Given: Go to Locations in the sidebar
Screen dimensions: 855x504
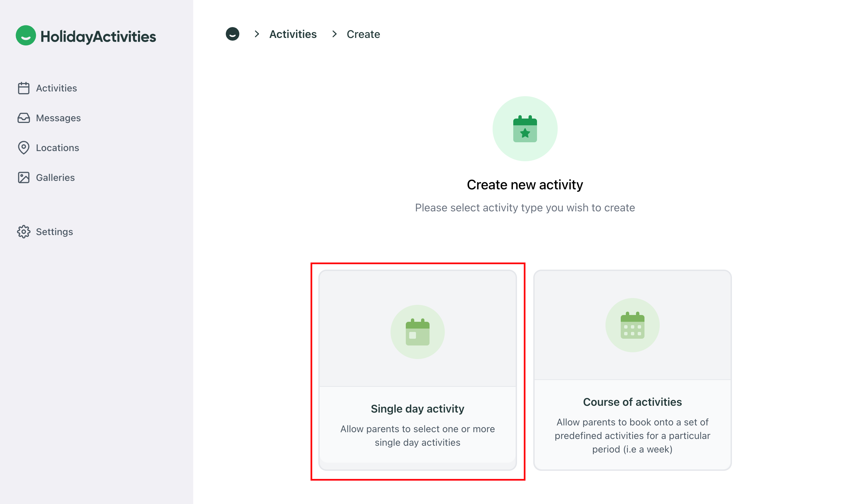Looking at the screenshot, I should point(57,148).
